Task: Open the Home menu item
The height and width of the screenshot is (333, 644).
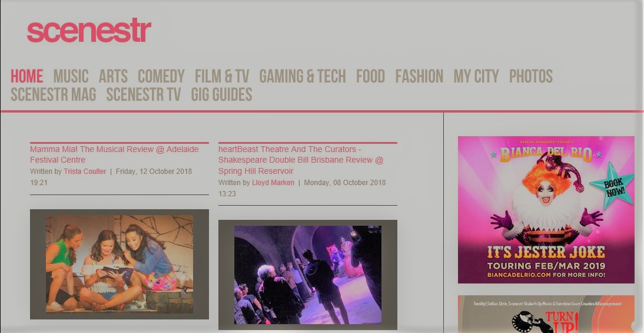Action: pos(26,77)
